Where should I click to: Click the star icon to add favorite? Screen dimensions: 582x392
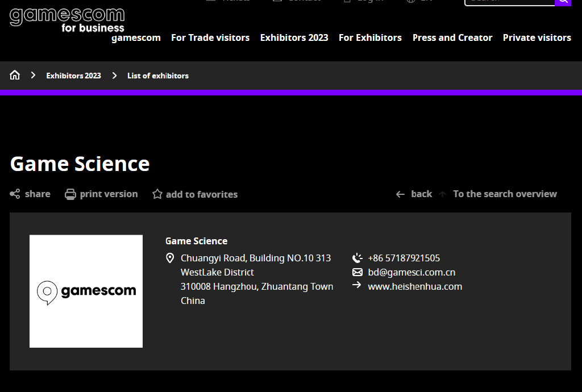coord(157,194)
